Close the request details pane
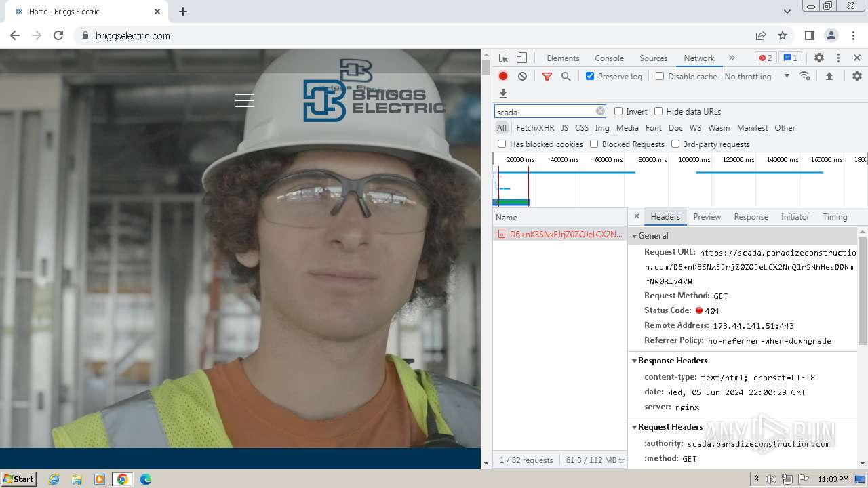 [x=636, y=216]
